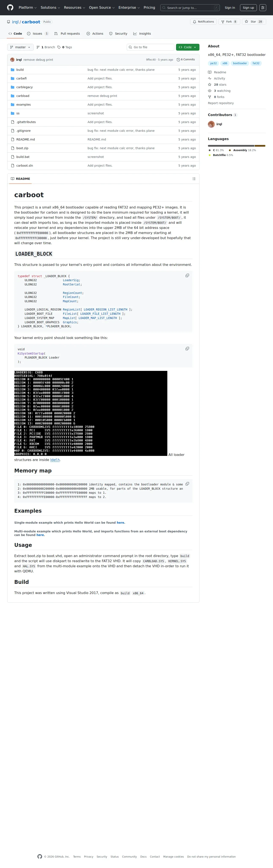Open irql contributor avatar

pyautogui.click(x=211, y=124)
